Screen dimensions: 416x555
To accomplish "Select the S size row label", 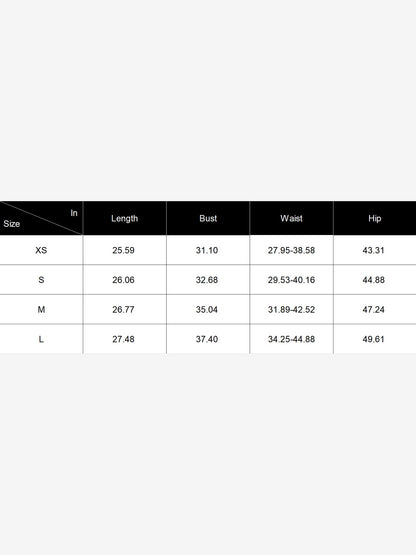I will coord(41,280).
